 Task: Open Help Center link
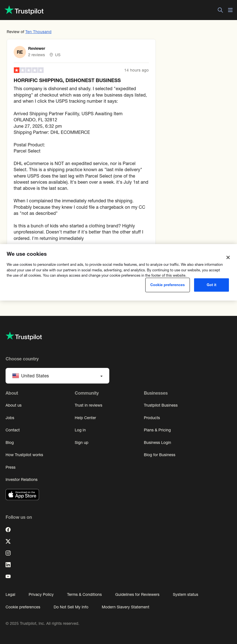tap(85, 418)
